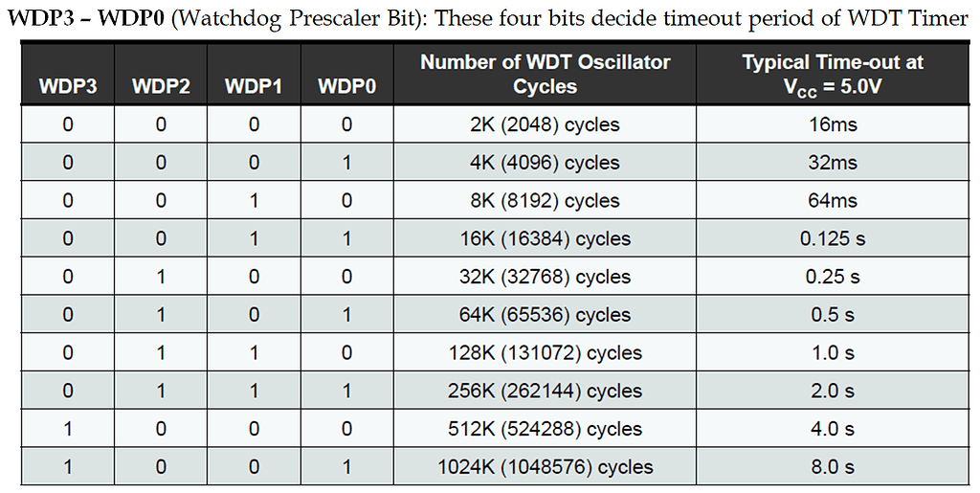Select the 0.125 s time-out cell
Image resolution: width=980 pixels, height=493 pixels.
[x=833, y=238]
